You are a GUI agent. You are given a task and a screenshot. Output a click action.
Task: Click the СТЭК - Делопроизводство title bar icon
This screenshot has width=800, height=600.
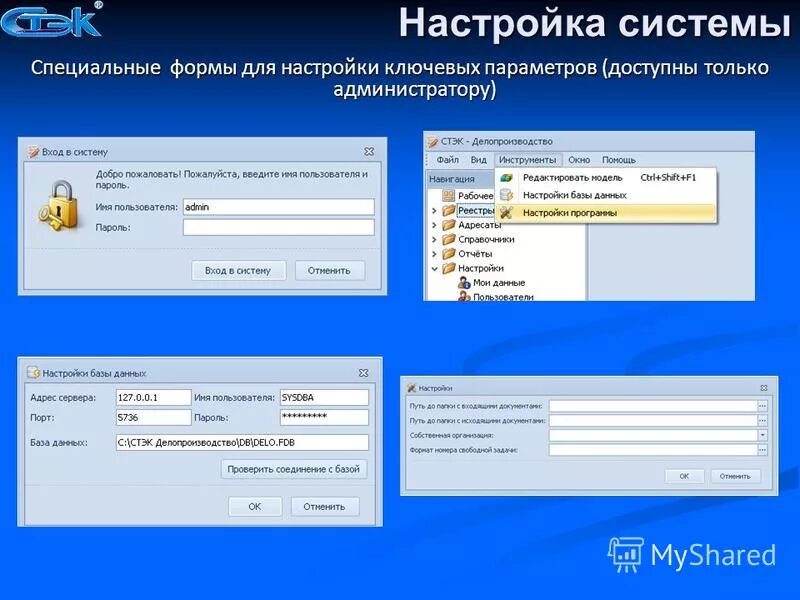[x=433, y=141]
